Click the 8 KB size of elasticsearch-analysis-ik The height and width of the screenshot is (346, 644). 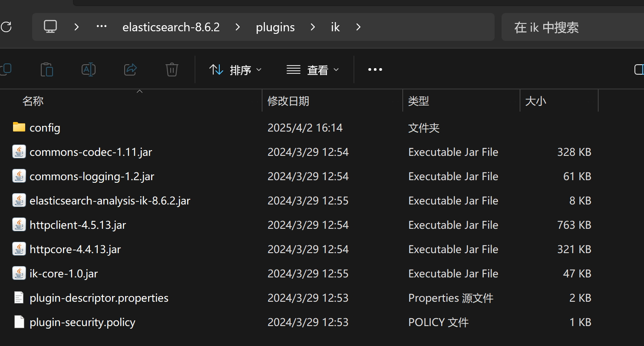(x=581, y=201)
